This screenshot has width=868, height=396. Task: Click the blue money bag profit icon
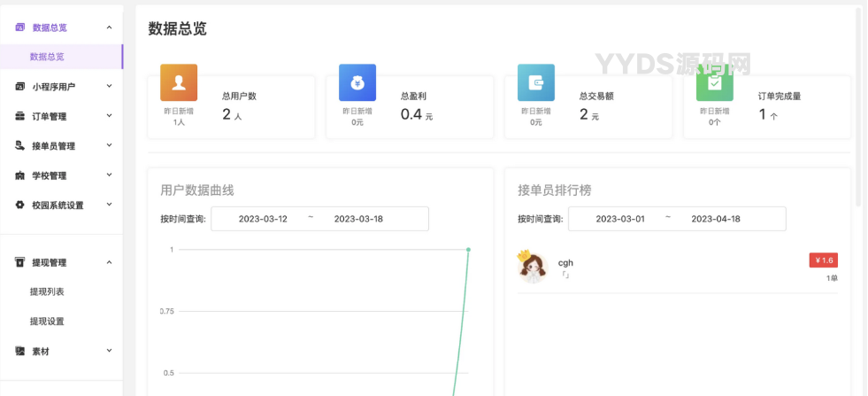click(357, 82)
